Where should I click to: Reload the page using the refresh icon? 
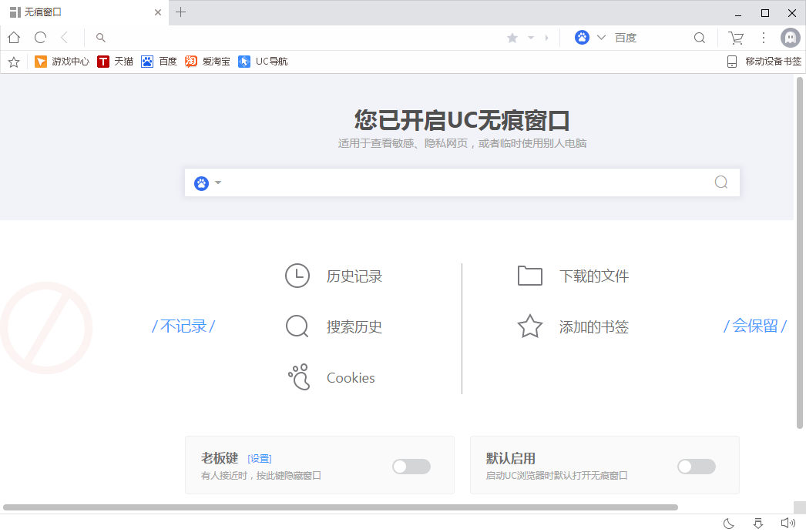(x=39, y=37)
